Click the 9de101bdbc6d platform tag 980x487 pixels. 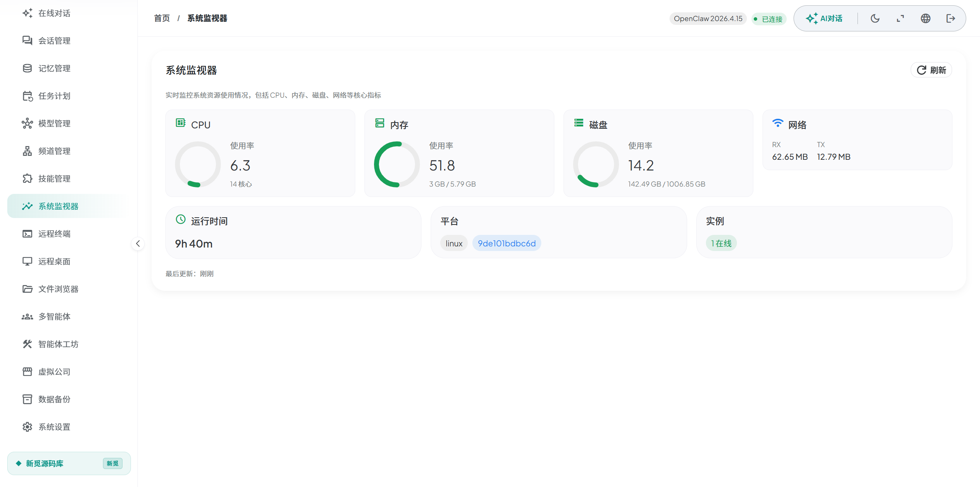pos(506,243)
